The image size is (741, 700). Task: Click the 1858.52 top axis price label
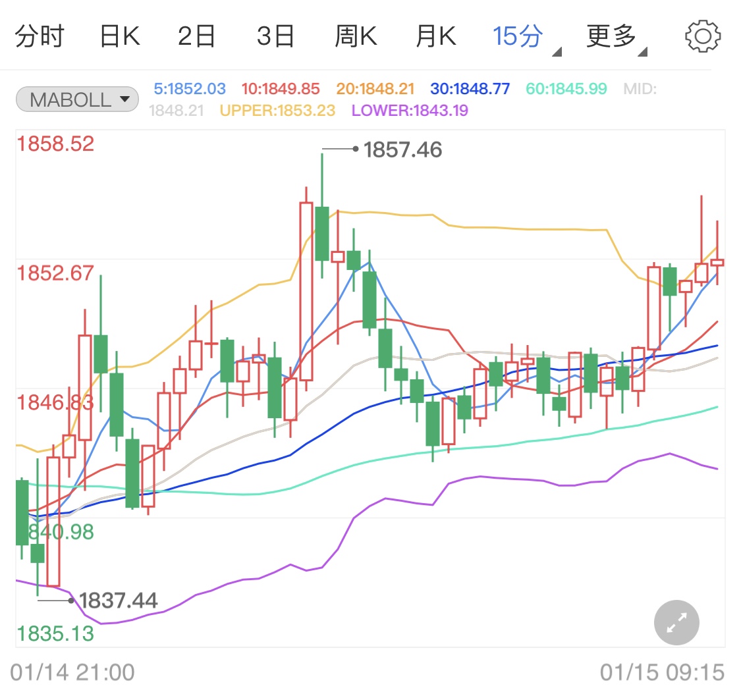[x=55, y=144]
